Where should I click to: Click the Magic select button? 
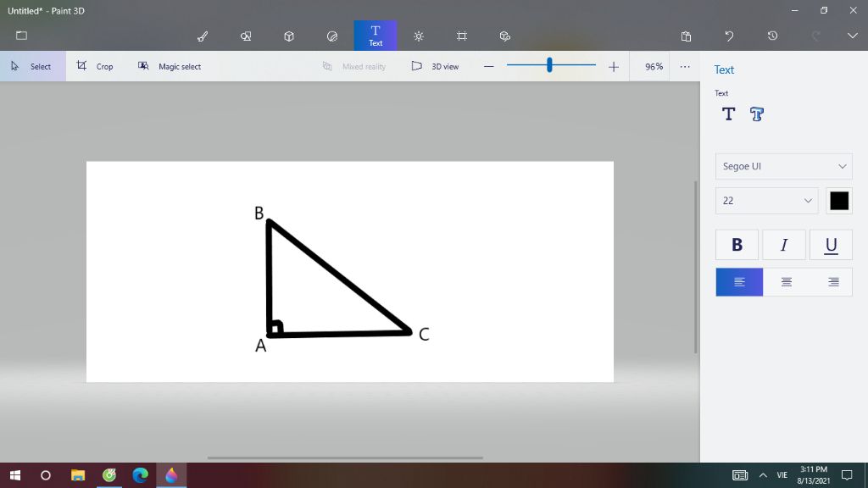(x=170, y=66)
